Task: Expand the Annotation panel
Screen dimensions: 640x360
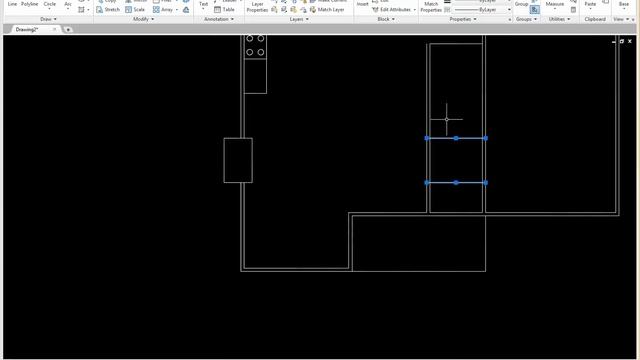Action: click(219, 19)
